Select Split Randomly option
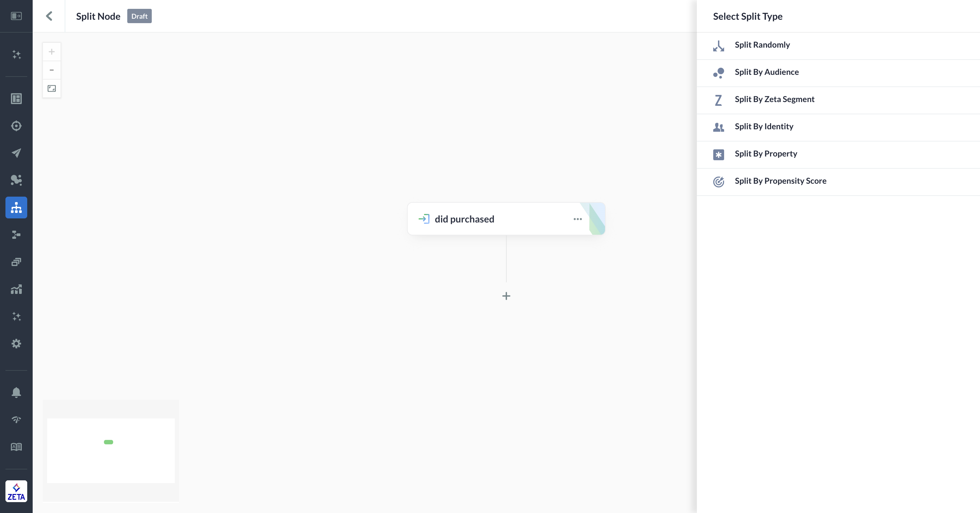Screen dimensions: 980x513 point(762,45)
